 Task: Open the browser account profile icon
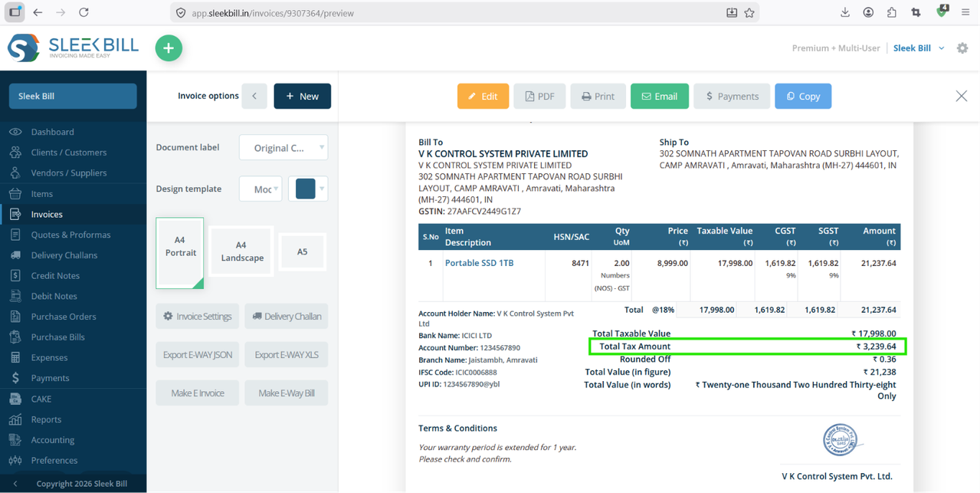click(x=868, y=12)
